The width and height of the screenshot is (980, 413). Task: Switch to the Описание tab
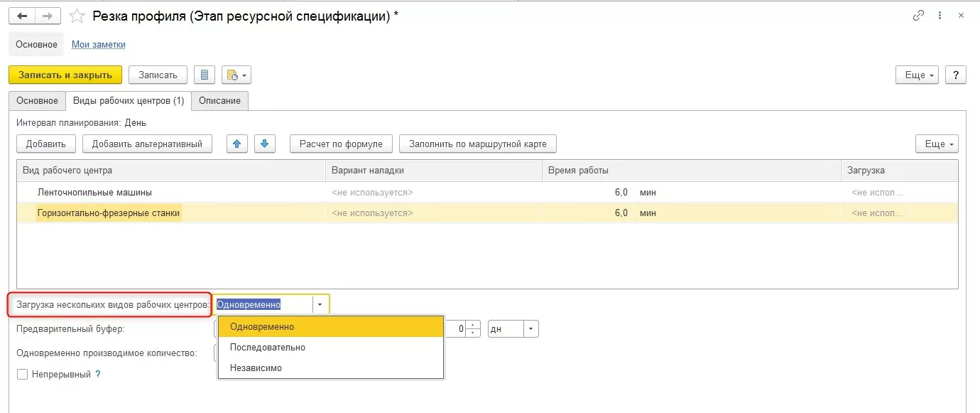(219, 101)
